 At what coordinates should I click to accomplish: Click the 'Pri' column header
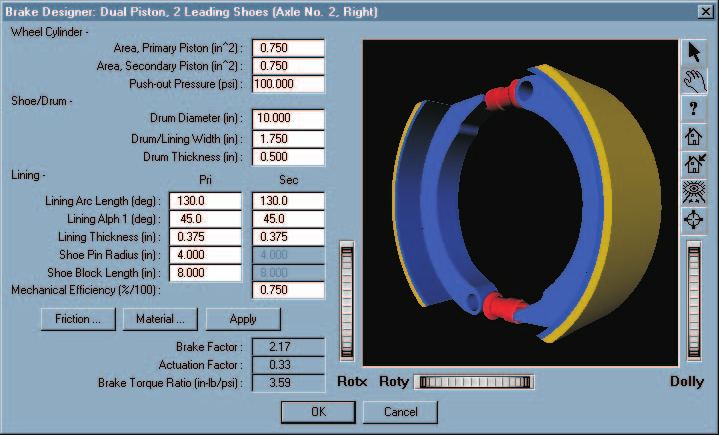click(x=205, y=180)
